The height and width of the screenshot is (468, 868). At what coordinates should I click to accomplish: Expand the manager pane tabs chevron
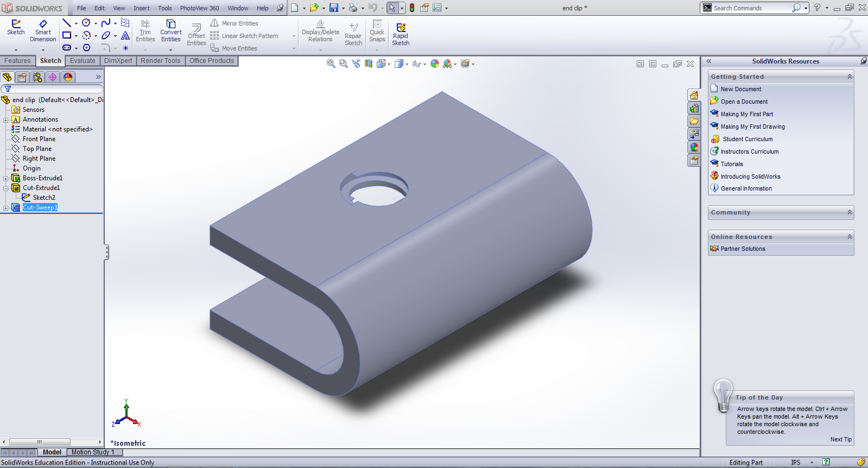point(98,77)
